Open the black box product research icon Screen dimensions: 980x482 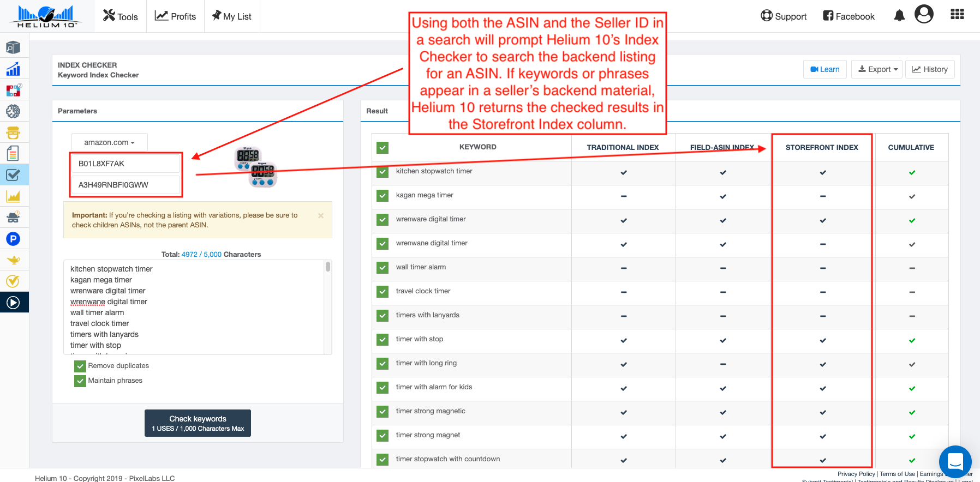[x=13, y=48]
